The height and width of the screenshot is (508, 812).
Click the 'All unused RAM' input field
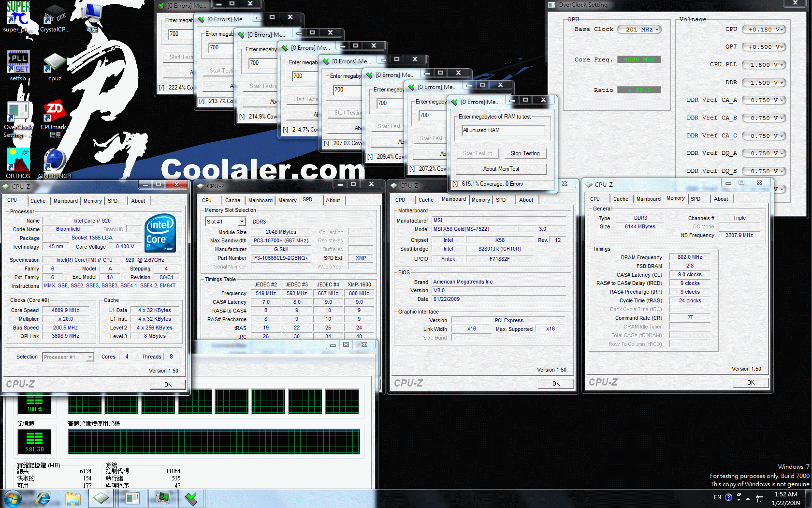click(x=503, y=130)
